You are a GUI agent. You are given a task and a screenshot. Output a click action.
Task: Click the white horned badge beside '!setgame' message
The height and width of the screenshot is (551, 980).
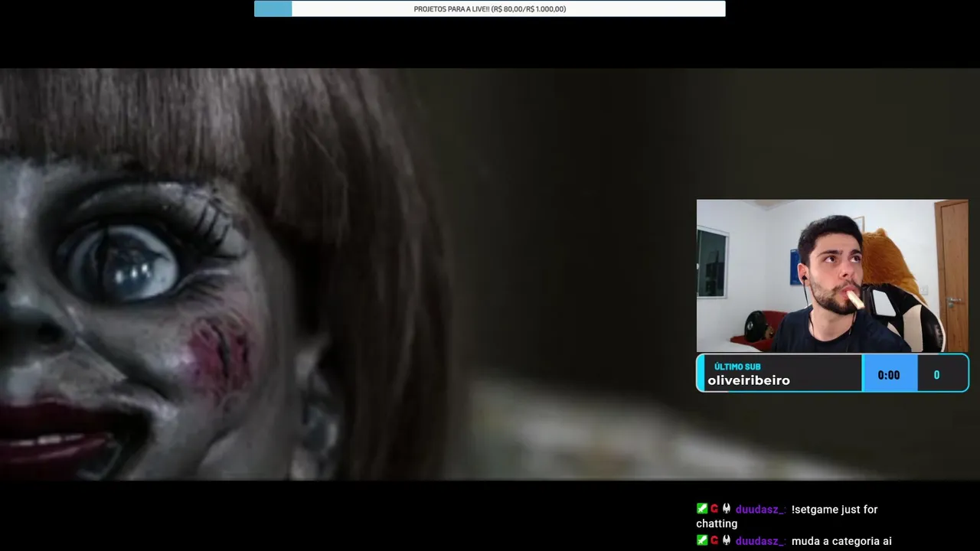[x=727, y=509]
